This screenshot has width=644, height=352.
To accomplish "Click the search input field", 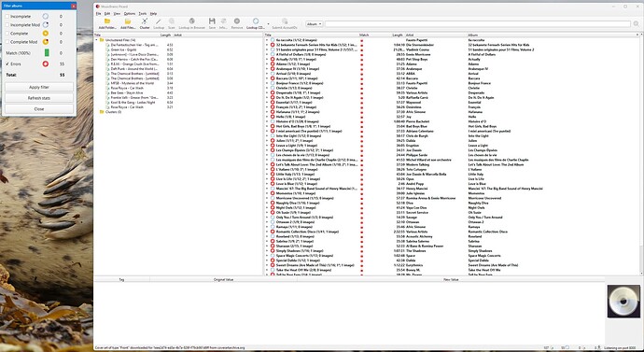I will 478,24.
